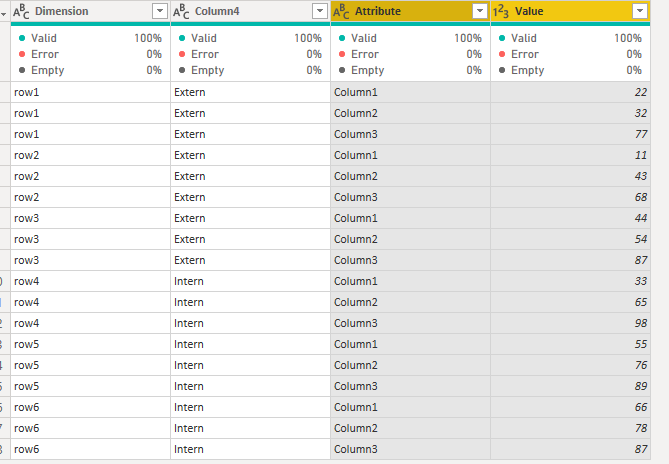Click the Empty 0% quality entry under Attribute
Image resolution: width=669 pixels, height=464 pixels.
click(410, 70)
